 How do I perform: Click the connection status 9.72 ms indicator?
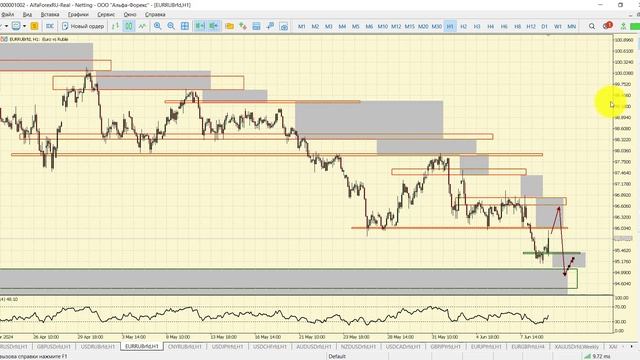coord(597,356)
